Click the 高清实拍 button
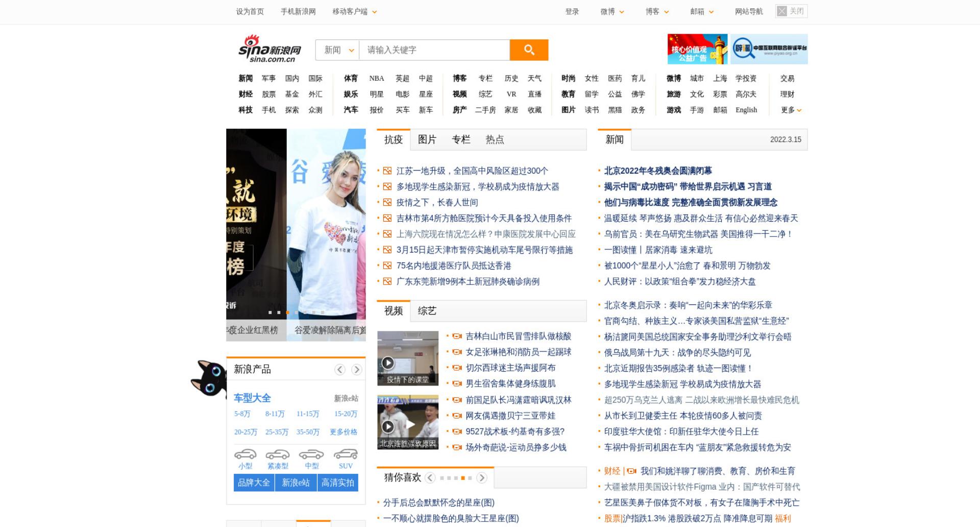The height and width of the screenshot is (527, 980). pos(338,483)
